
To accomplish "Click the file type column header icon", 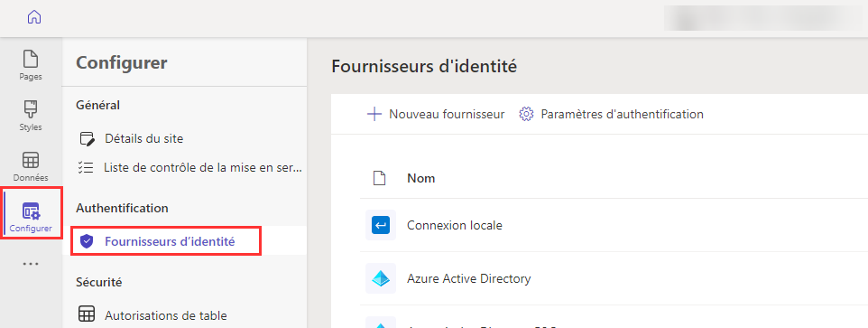I will [379, 178].
